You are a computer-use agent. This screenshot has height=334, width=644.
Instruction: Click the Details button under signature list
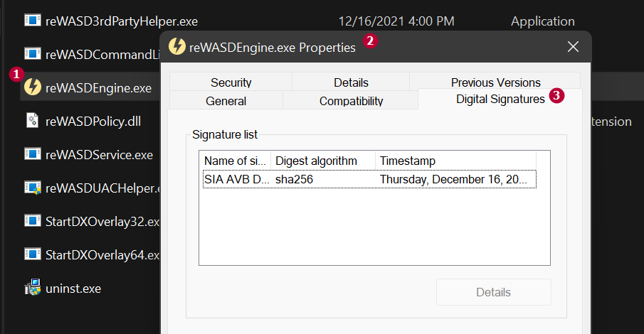point(493,292)
